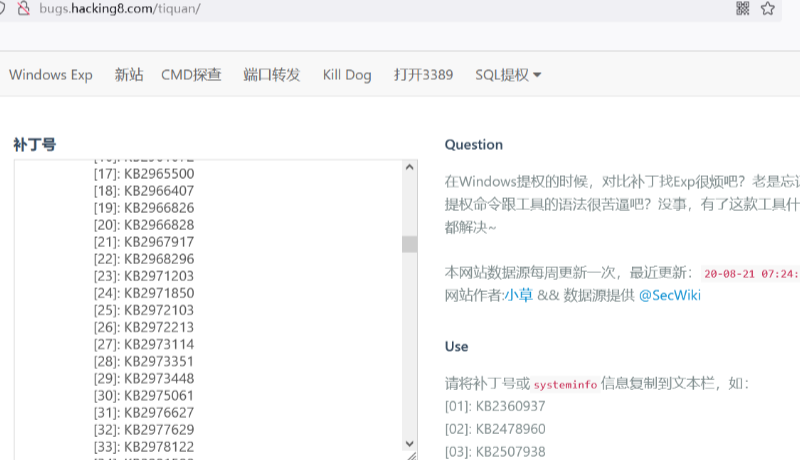Click line [19]: KB2966826 in textarea
Viewport: 800px width, 460px height.
tap(144, 208)
